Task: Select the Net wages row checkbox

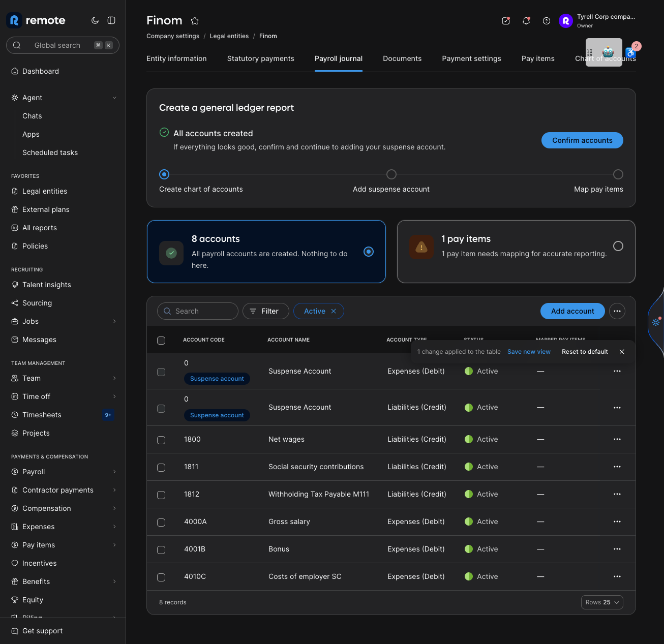Action: click(161, 440)
